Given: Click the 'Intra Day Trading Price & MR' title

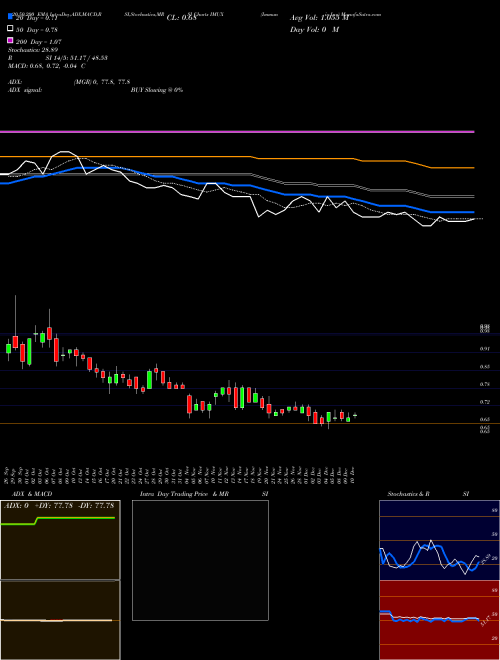Looking at the screenshot, I should [x=184, y=494].
